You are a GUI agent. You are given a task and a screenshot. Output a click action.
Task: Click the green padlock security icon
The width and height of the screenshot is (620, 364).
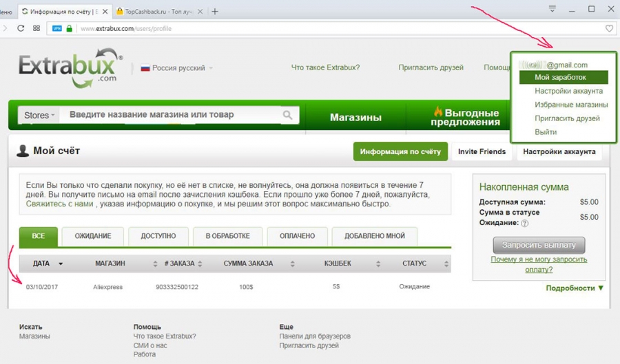click(69, 28)
